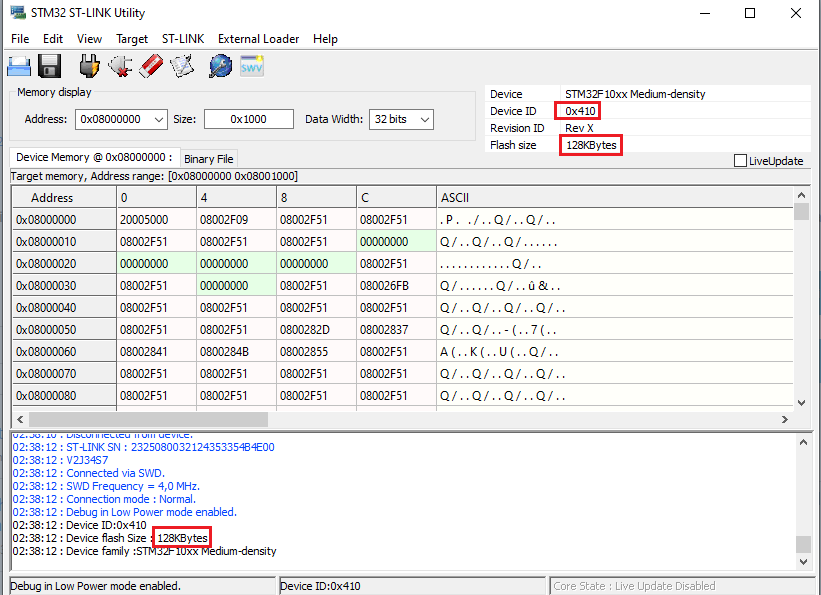The height and width of the screenshot is (595, 821).
Task: Click log panel scroll up arrow
Action: pyautogui.click(x=803, y=442)
